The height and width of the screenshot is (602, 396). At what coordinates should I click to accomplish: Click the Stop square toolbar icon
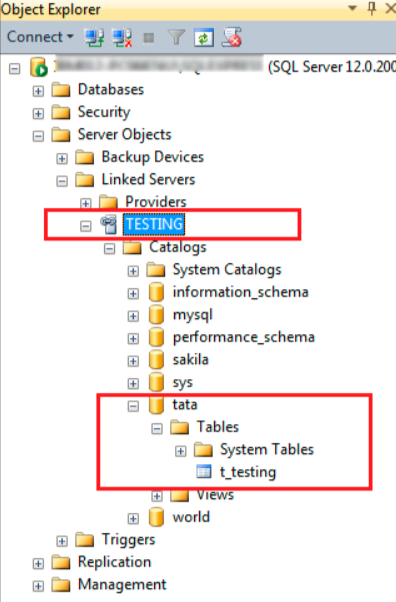149,38
